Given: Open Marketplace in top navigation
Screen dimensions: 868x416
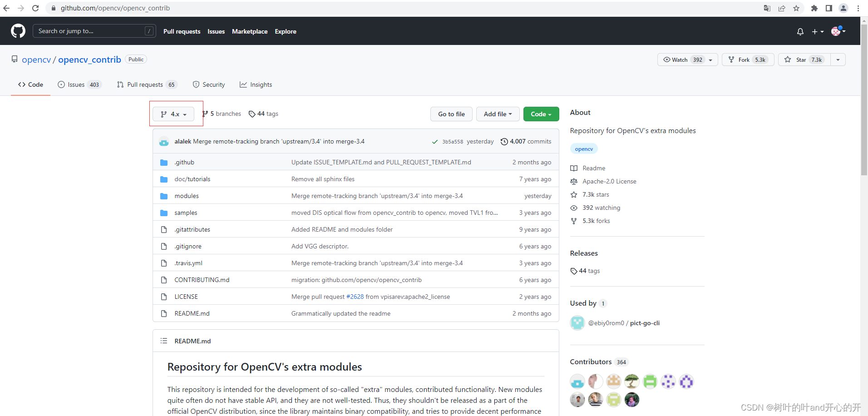Looking at the screenshot, I should pos(250,31).
